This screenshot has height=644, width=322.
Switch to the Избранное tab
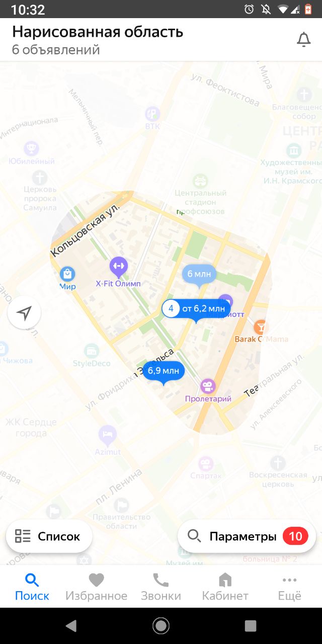point(97,587)
